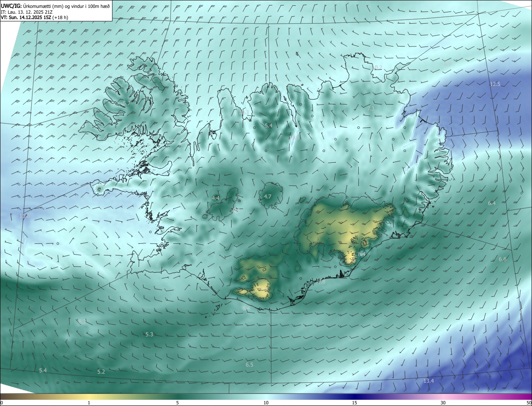Click the 10.2 value label on the map
Image resolution: width=532 pixels, height=406 pixels.
(x=377, y=67)
